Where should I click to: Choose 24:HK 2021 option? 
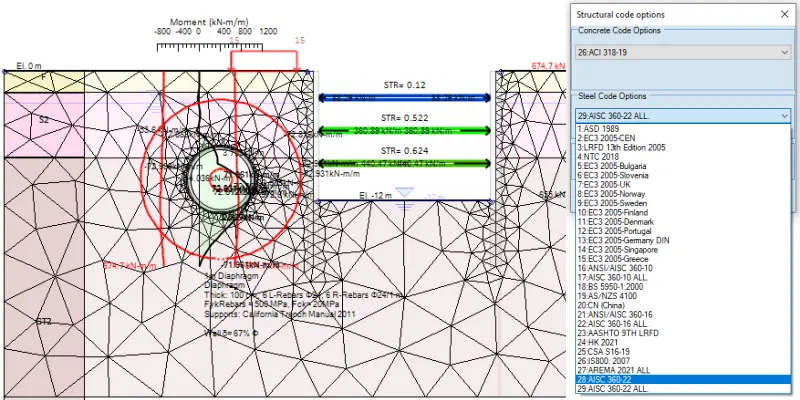click(683, 342)
